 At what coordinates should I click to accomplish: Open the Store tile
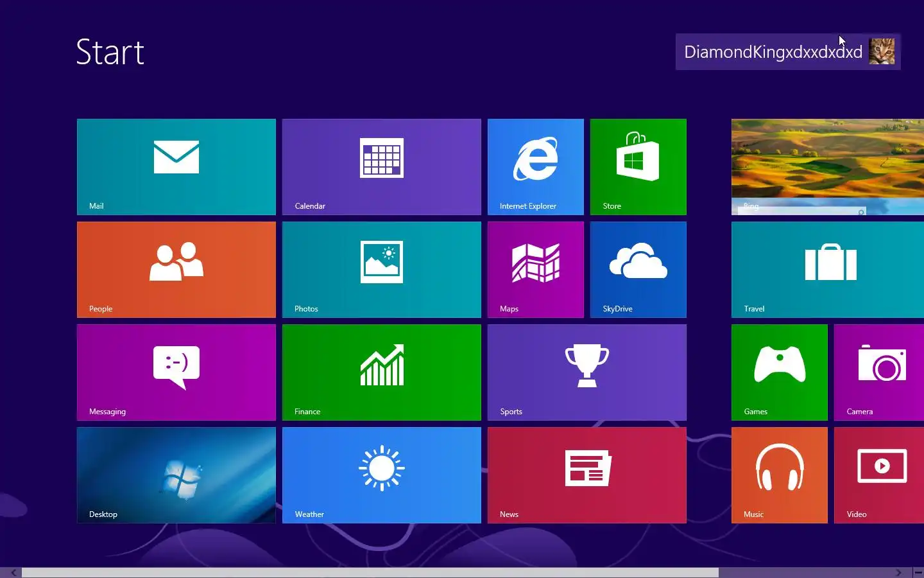[x=638, y=167]
